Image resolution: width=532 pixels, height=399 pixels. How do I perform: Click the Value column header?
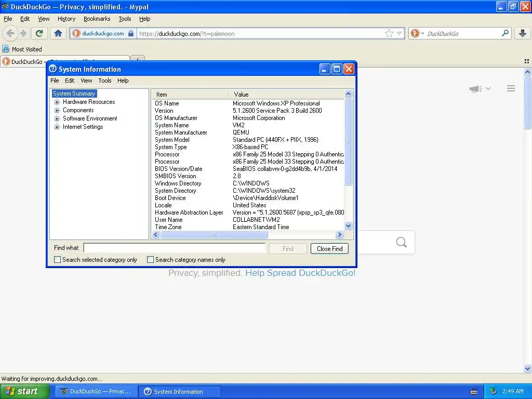click(x=286, y=95)
